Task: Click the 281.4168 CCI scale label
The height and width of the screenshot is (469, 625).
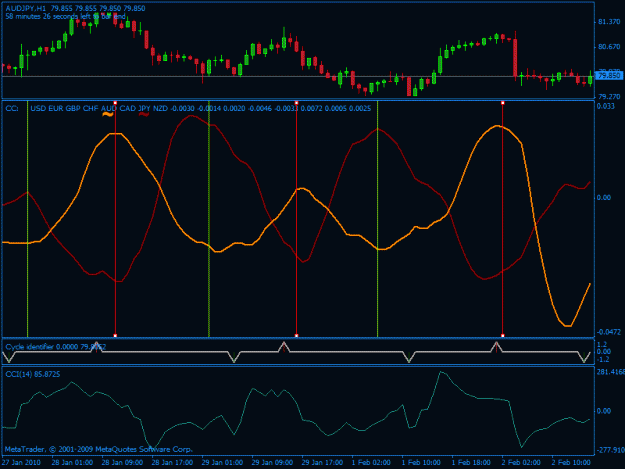Action: [x=610, y=372]
